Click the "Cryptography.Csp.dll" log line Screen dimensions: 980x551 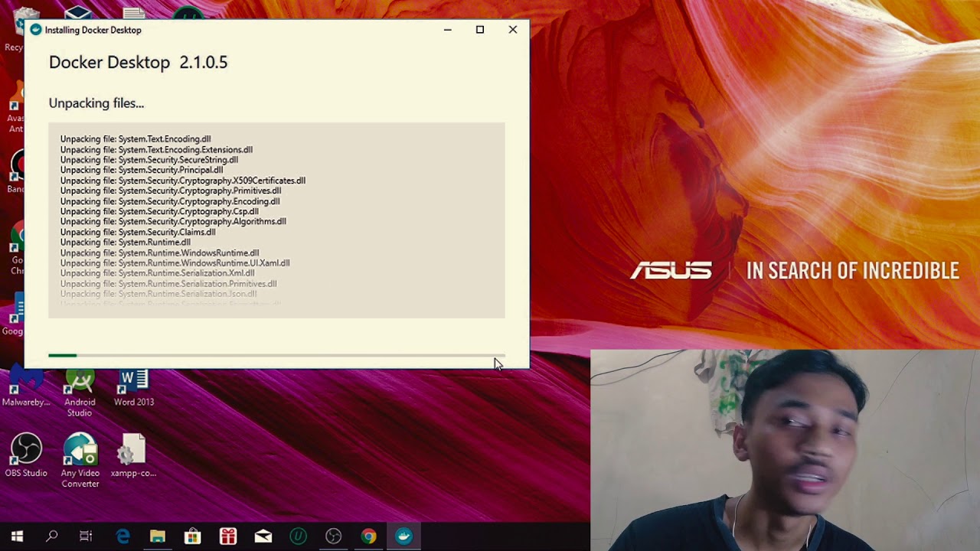coord(159,211)
